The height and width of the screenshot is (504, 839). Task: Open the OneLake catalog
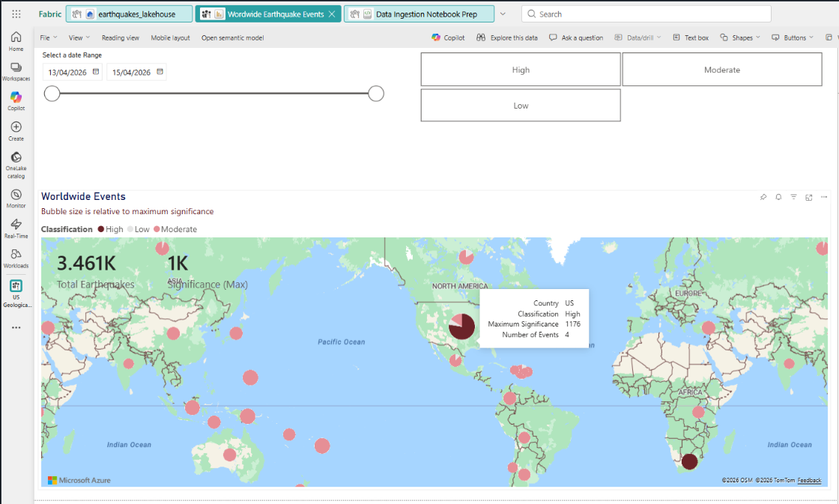[16, 164]
